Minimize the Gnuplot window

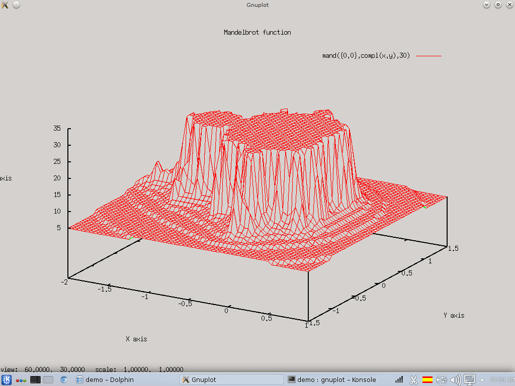[486, 5]
